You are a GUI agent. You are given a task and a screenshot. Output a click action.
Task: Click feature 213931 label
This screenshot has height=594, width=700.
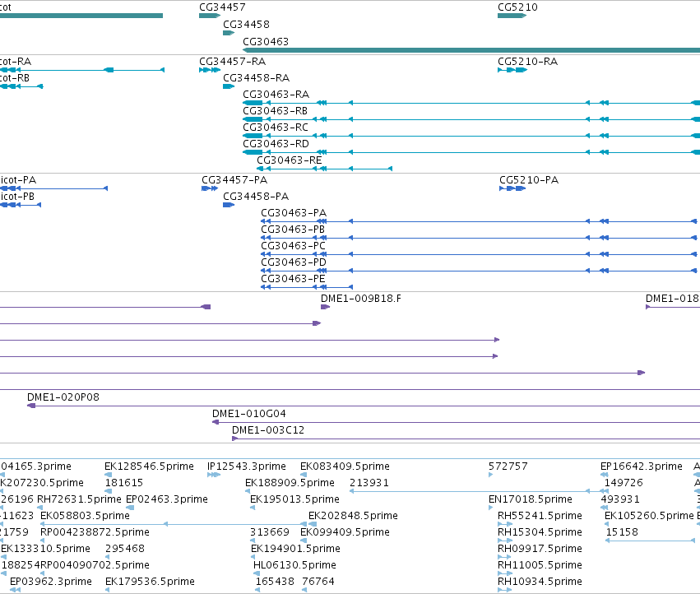(x=369, y=483)
